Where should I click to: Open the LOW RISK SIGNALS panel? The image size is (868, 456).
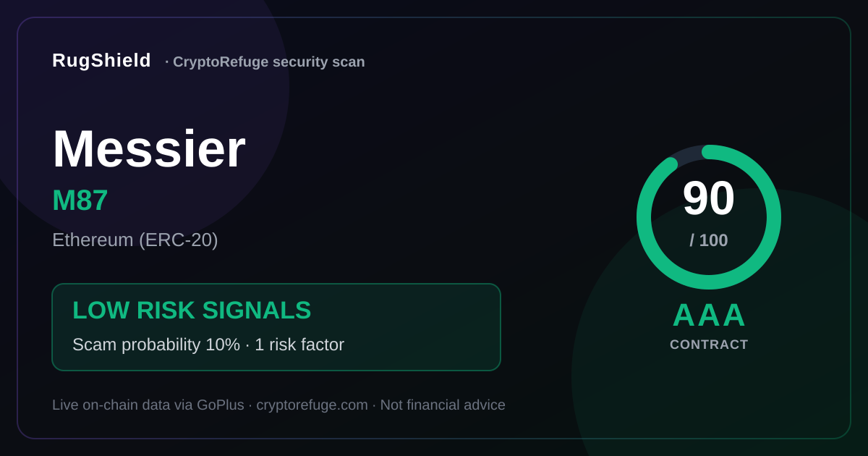276,327
